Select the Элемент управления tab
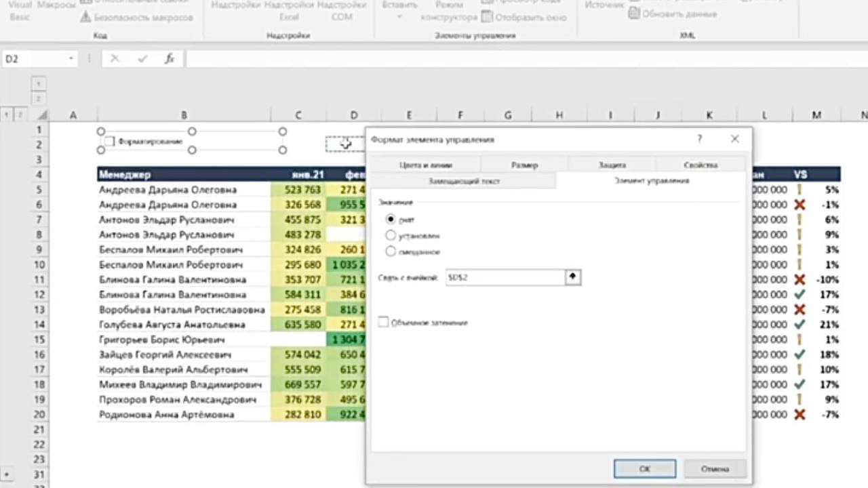The image size is (868, 488). tap(651, 181)
